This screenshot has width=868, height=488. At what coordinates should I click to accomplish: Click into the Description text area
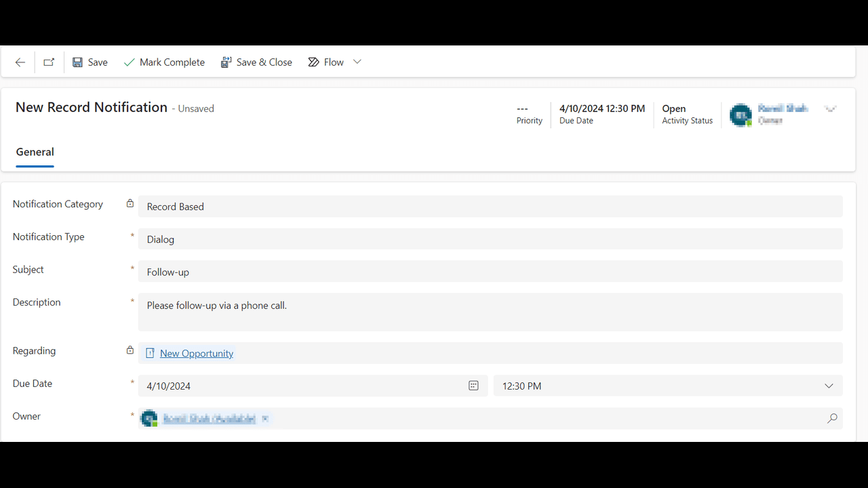490,312
